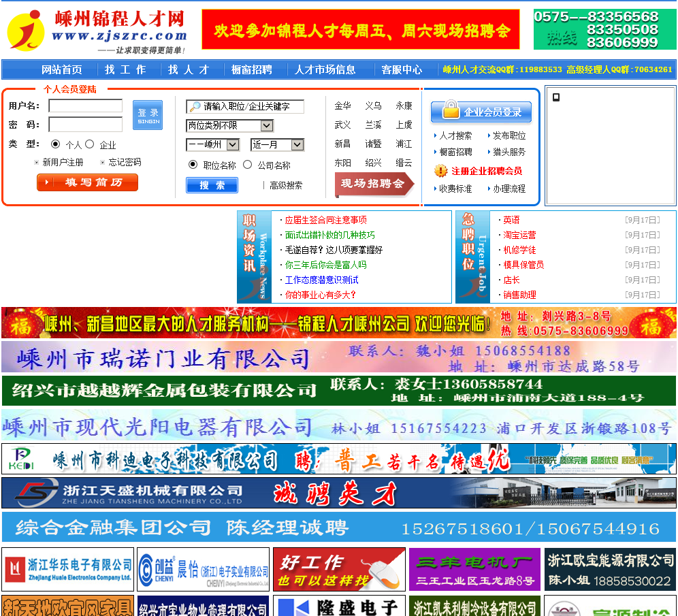Click 新用户注册 link
This screenshot has width=678, height=616.
tap(63, 162)
